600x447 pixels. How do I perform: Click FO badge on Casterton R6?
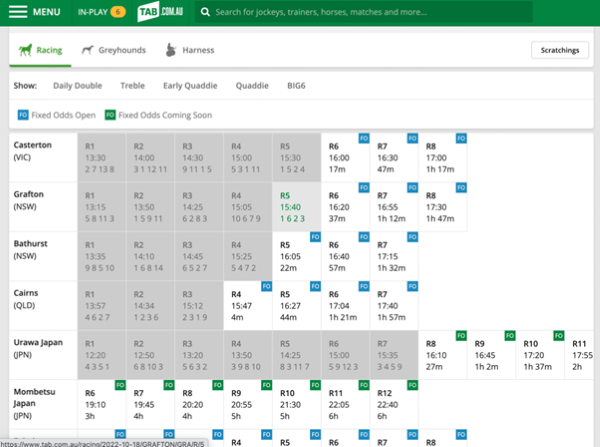click(x=364, y=138)
